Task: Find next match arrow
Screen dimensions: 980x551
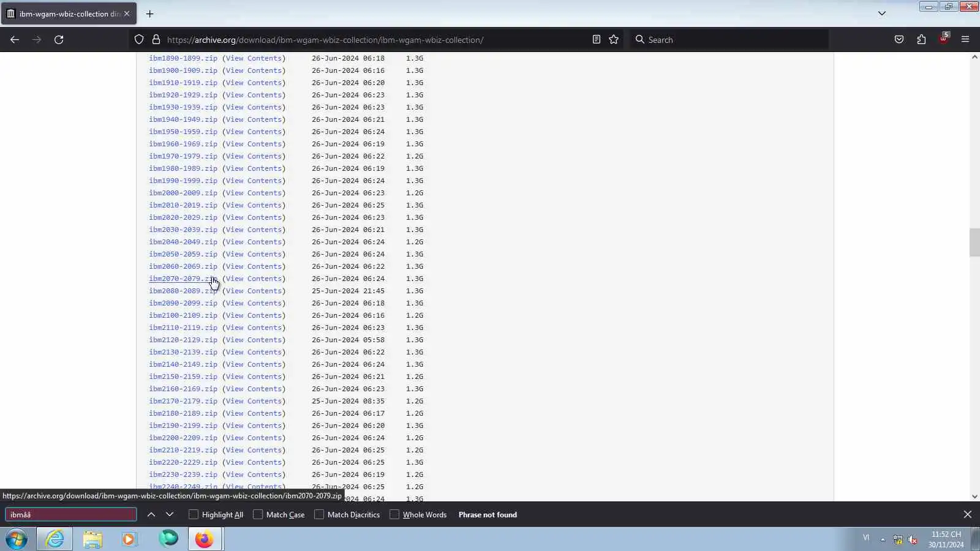Action: point(170,515)
